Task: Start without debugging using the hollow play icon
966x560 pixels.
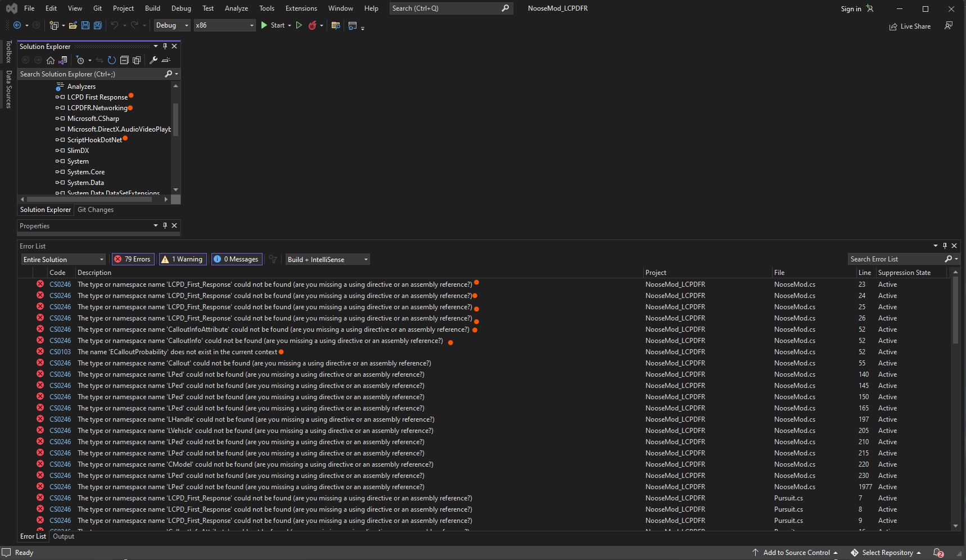Action: (299, 25)
